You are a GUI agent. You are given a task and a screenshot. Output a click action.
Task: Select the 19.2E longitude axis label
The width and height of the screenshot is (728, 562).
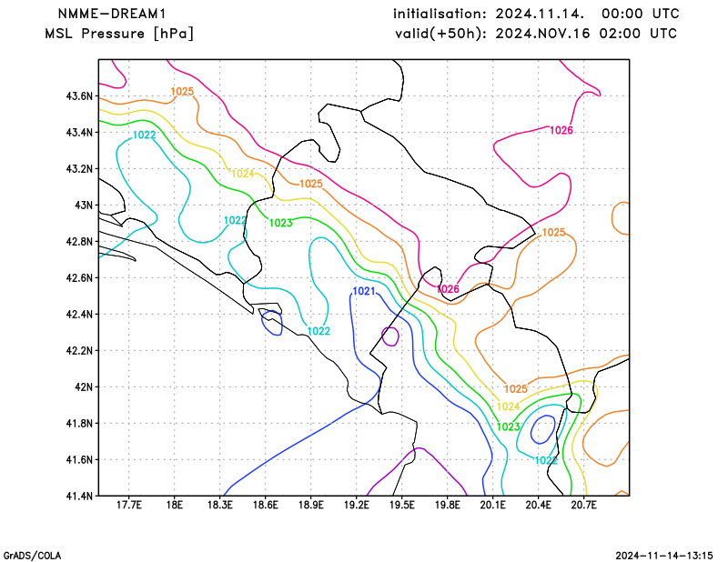click(x=356, y=505)
